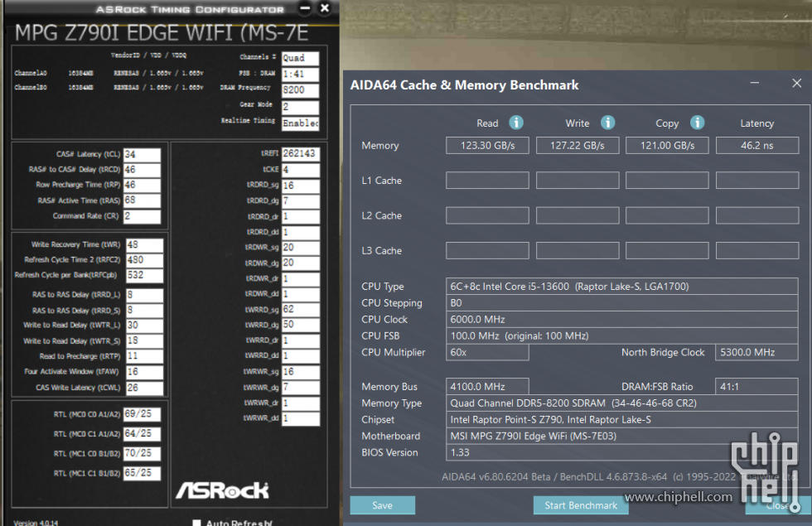Select the CAS# Latency (tCL) field
Image resolution: width=812 pixels, height=526 pixels.
[142, 154]
